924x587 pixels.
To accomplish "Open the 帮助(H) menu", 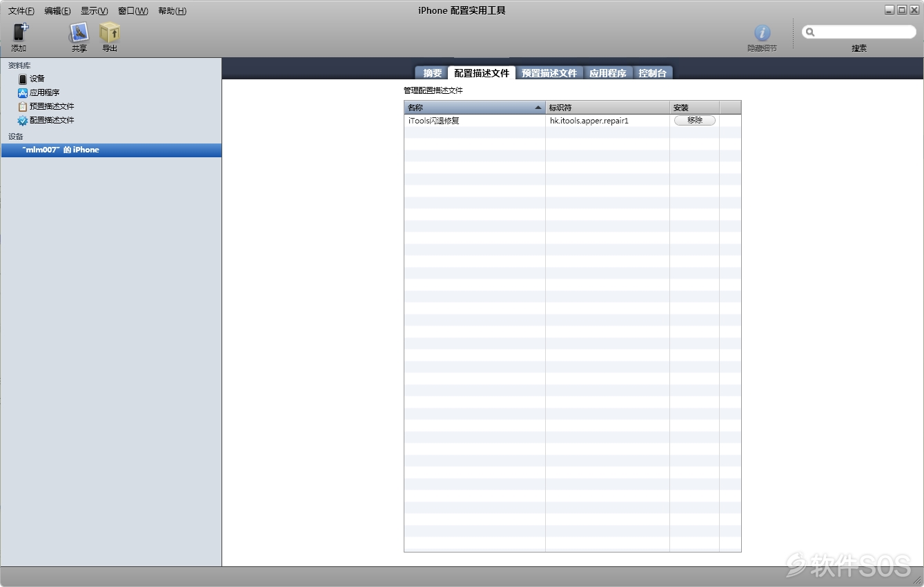I will click(x=173, y=11).
